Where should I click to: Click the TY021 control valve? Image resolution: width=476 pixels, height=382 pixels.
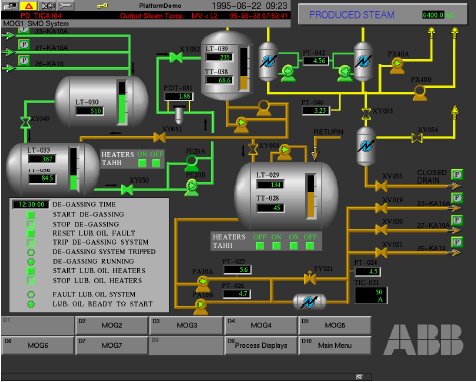click(x=310, y=278)
